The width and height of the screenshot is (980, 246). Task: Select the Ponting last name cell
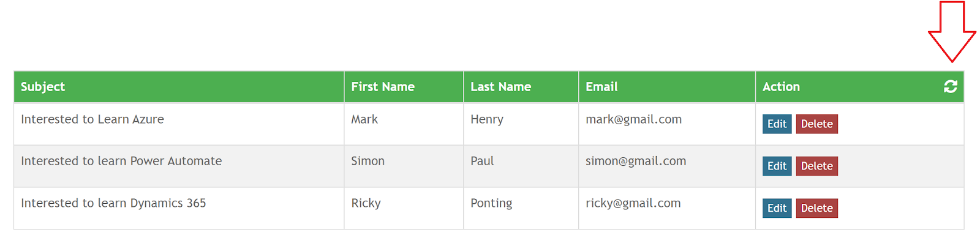pos(491,203)
